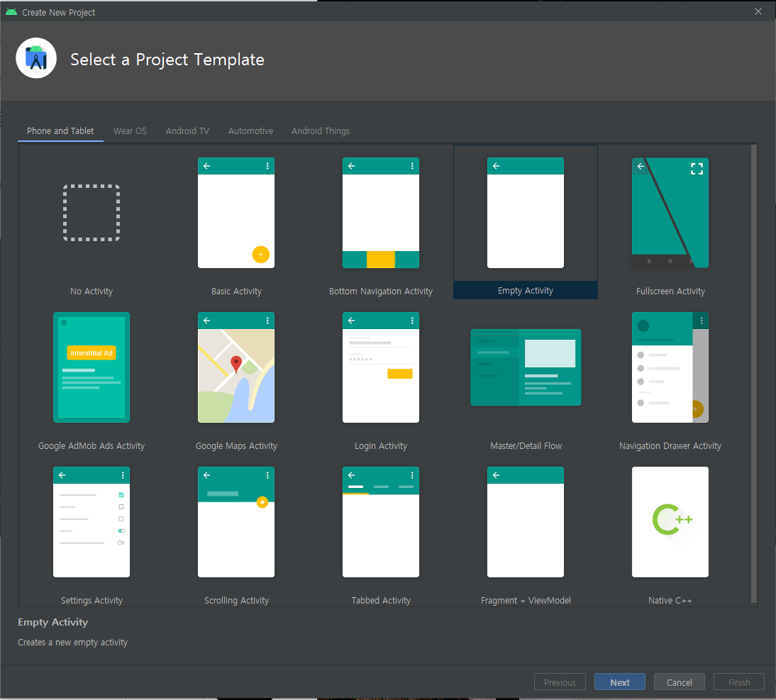Screen dimensions: 776x700
Task: Select the No Activity template thumbnail
Action: (x=92, y=213)
